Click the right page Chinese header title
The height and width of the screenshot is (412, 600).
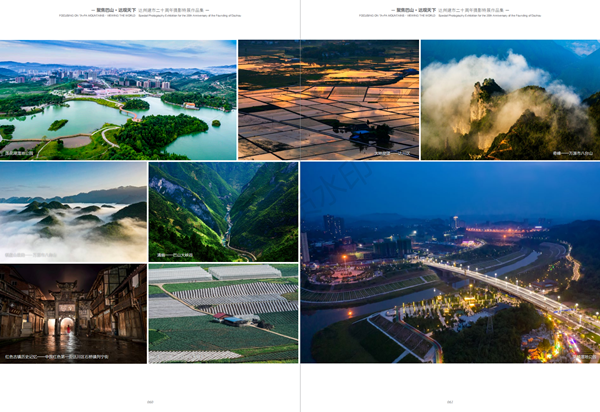point(451,9)
